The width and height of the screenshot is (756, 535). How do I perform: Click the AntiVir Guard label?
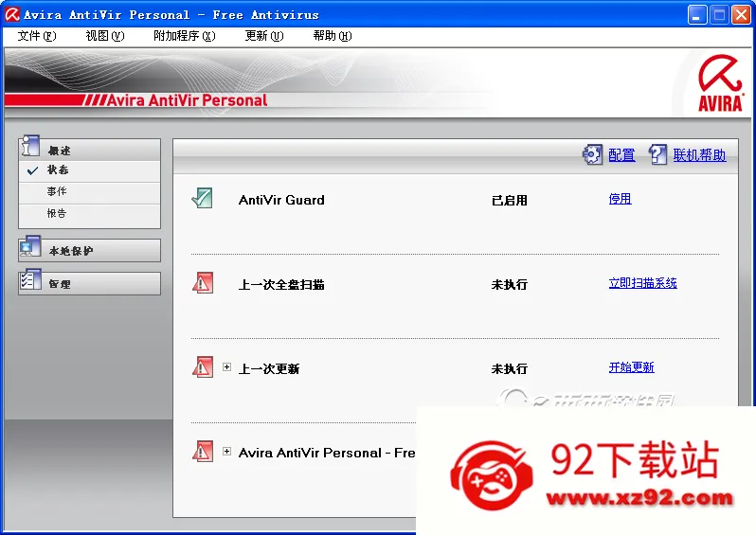tap(281, 200)
